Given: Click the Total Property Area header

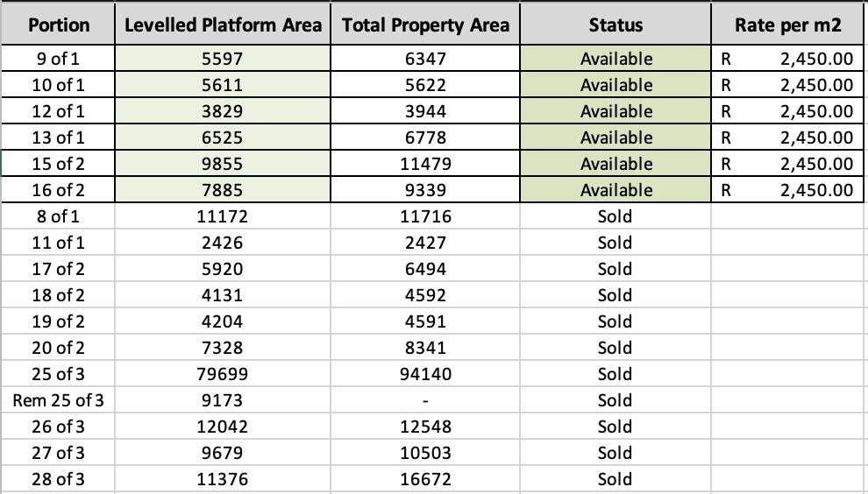Looking at the screenshot, I should click(425, 25).
